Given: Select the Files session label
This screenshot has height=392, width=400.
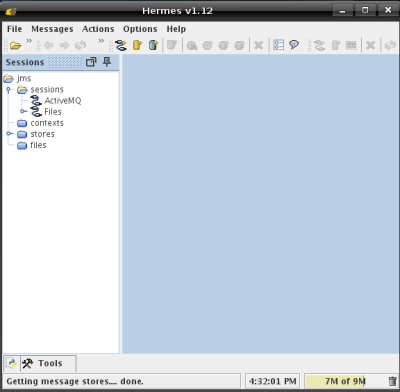Looking at the screenshot, I should (x=53, y=112).
